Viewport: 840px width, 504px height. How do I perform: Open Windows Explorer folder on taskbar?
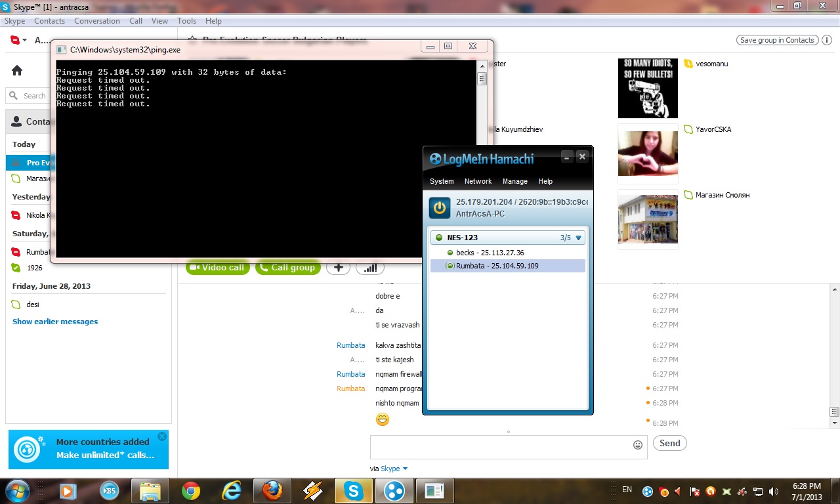pyautogui.click(x=150, y=491)
